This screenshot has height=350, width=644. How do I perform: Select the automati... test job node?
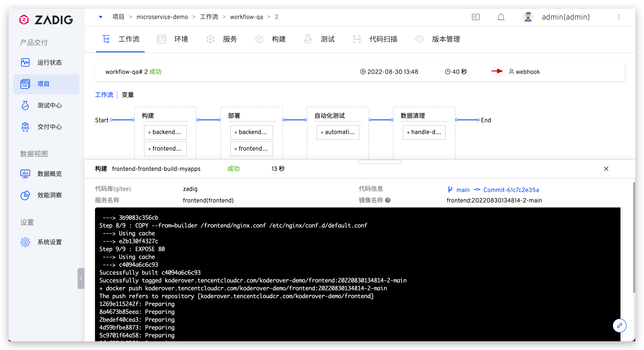pyautogui.click(x=337, y=132)
